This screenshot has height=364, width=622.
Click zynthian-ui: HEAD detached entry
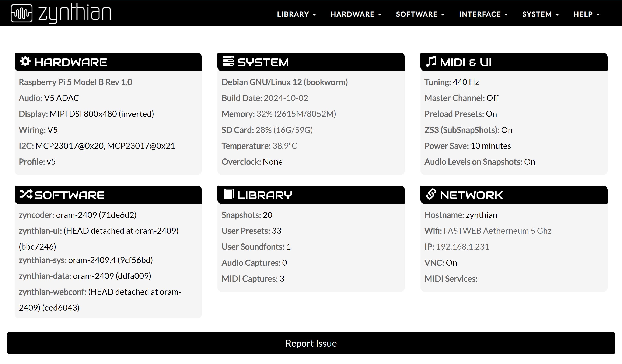[x=99, y=239]
